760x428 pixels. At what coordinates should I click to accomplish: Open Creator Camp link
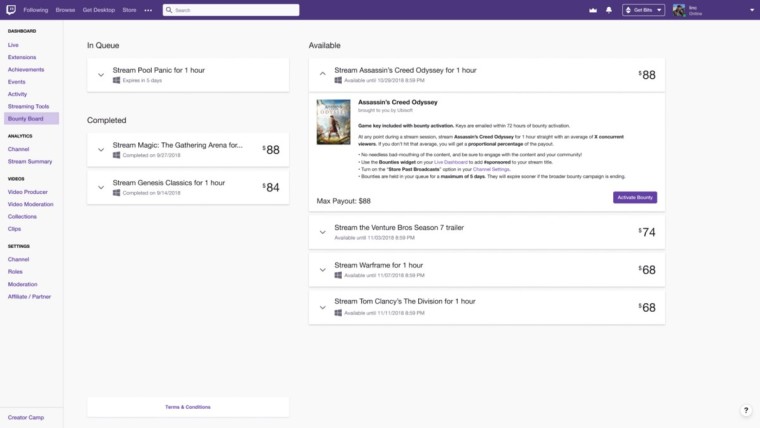[26, 417]
